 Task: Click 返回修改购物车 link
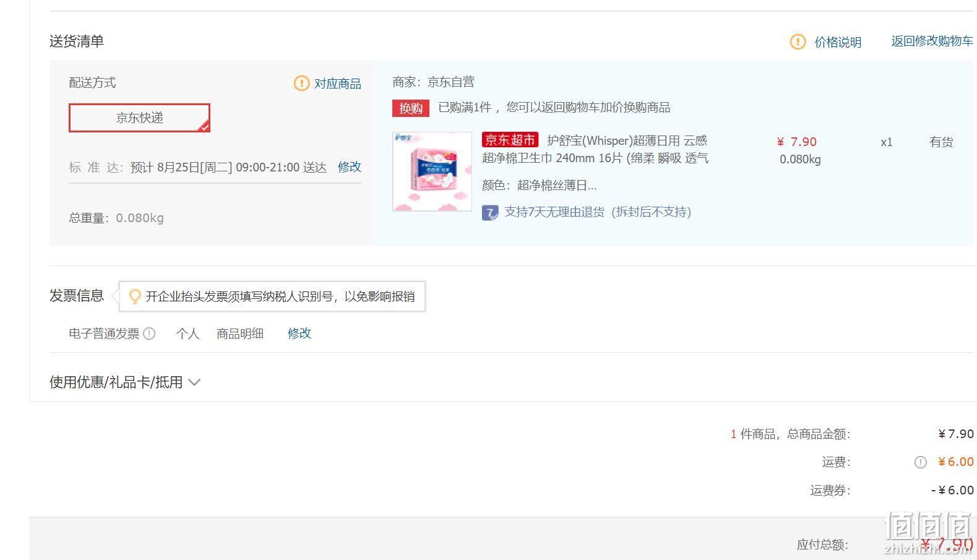[932, 41]
